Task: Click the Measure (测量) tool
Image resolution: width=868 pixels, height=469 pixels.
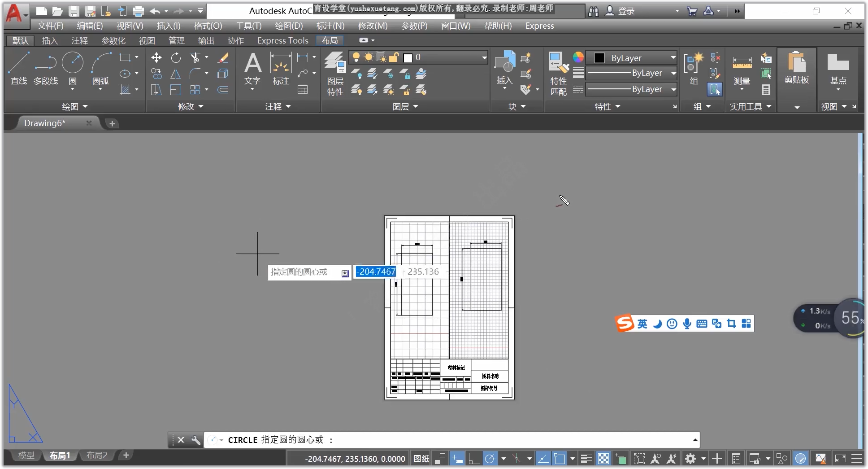Action: point(742,68)
